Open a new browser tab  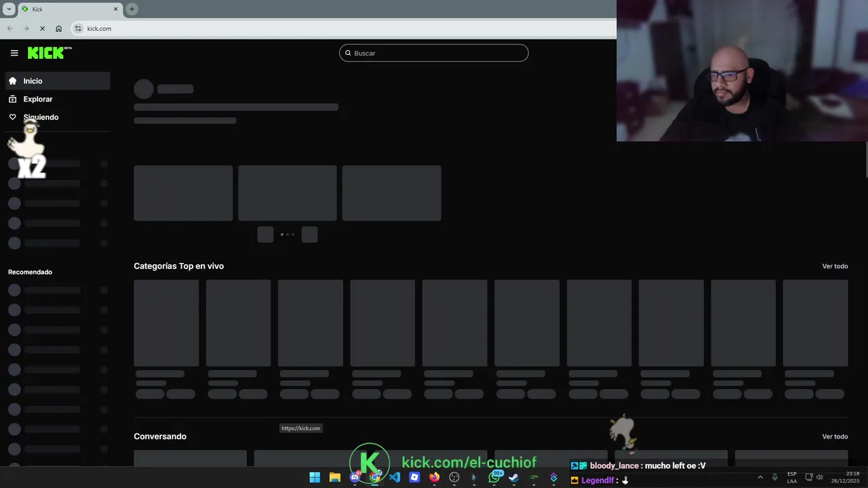[x=132, y=9]
